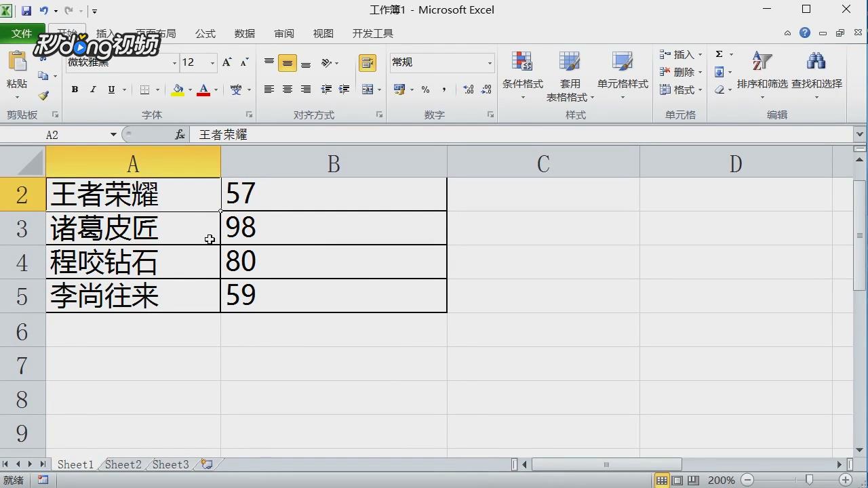Click the insert function fx icon

pos(180,135)
